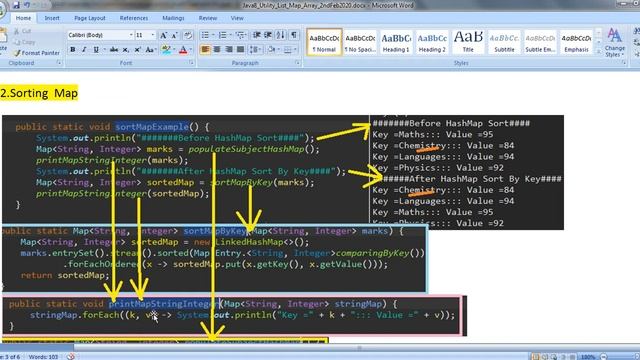Apply the Subtitle style
This screenshot has height=360, width=640.
[504, 42]
